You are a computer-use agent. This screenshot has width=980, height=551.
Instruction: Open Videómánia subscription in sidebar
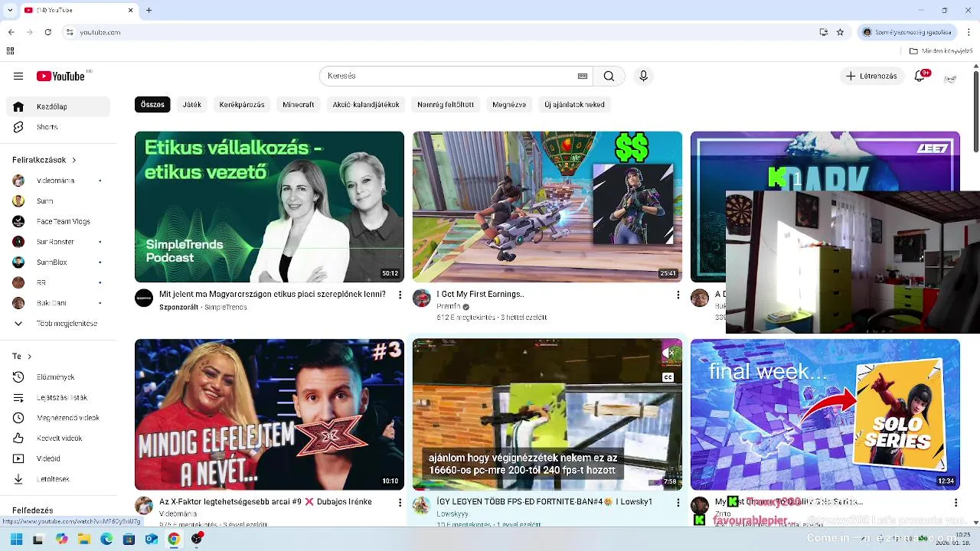pos(58,181)
